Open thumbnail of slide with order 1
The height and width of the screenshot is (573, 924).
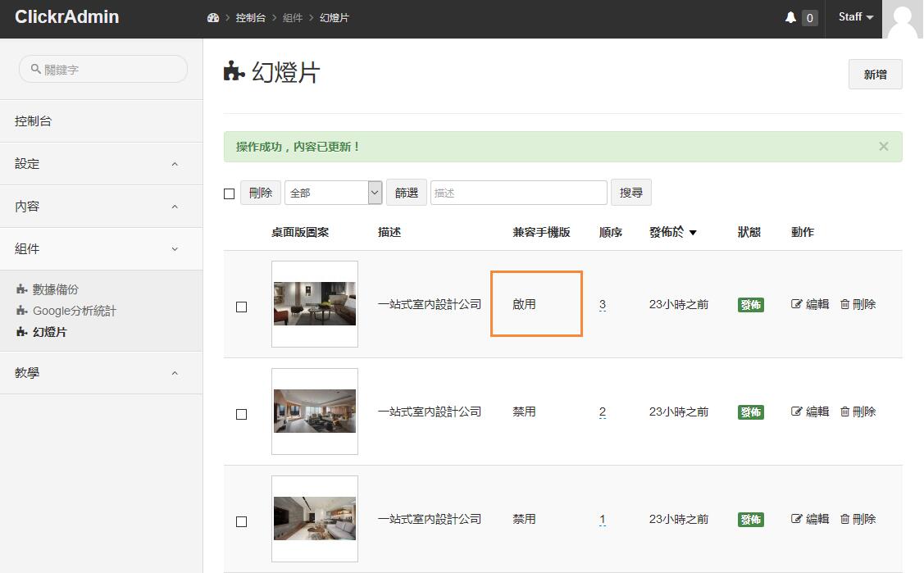tap(315, 519)
